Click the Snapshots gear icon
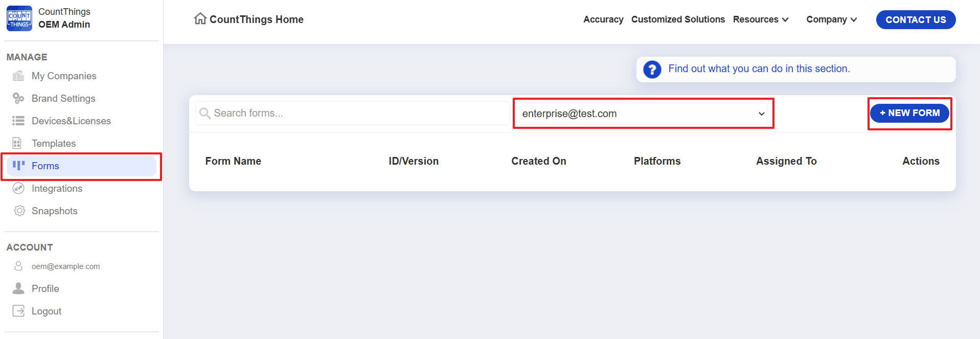The height and width of the screenshot is (339, 980). [19, 211]
